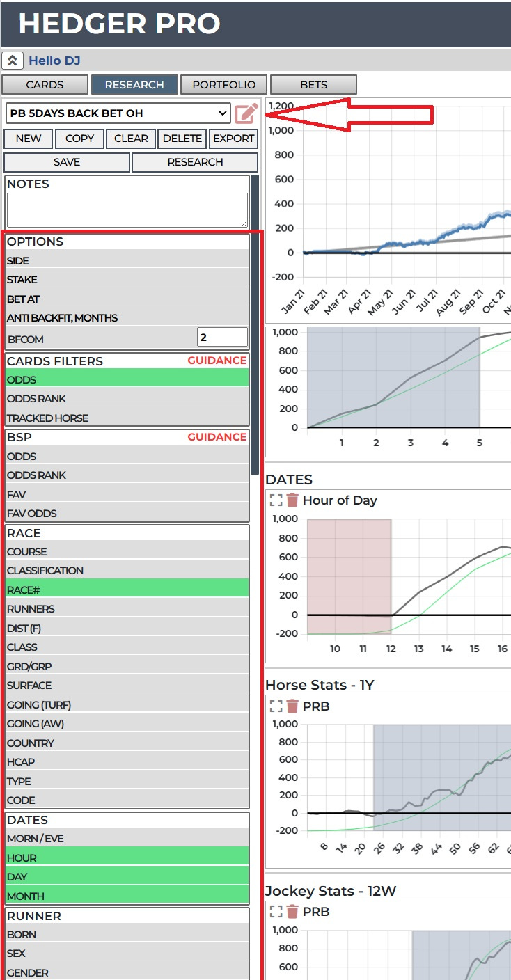Click into the NOTES text area

tap(127, 210)
